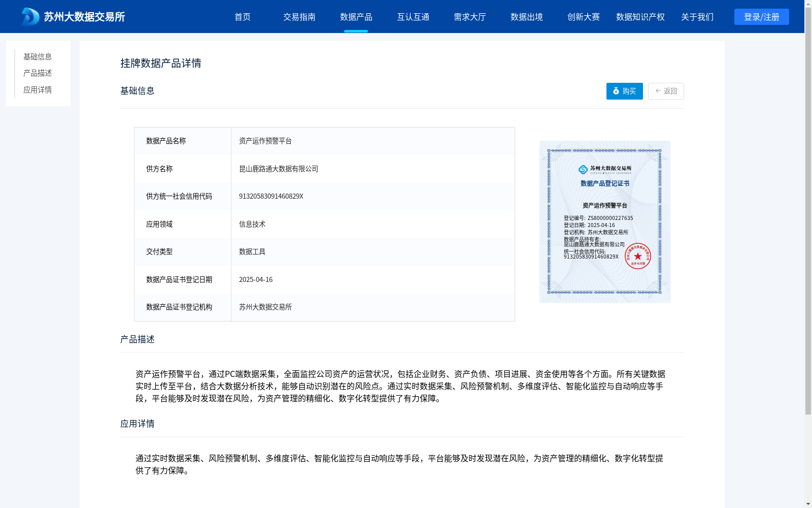Jump to 应用详情 in the sidebar

click(x=38, y=90)
